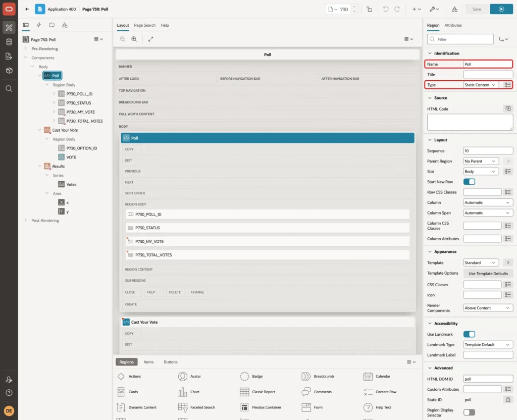Toggle the Use Landmark switch
The width and height of the screenshot is (517, 420).
[469, 334]
